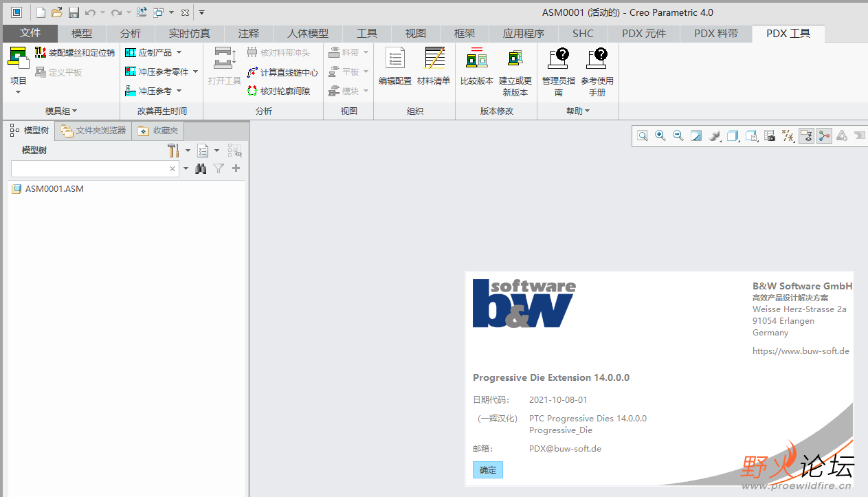Viewport: 868px width, 497px height.
Task: Switch to the 注释 tab
Action: [x=249, y=33]
